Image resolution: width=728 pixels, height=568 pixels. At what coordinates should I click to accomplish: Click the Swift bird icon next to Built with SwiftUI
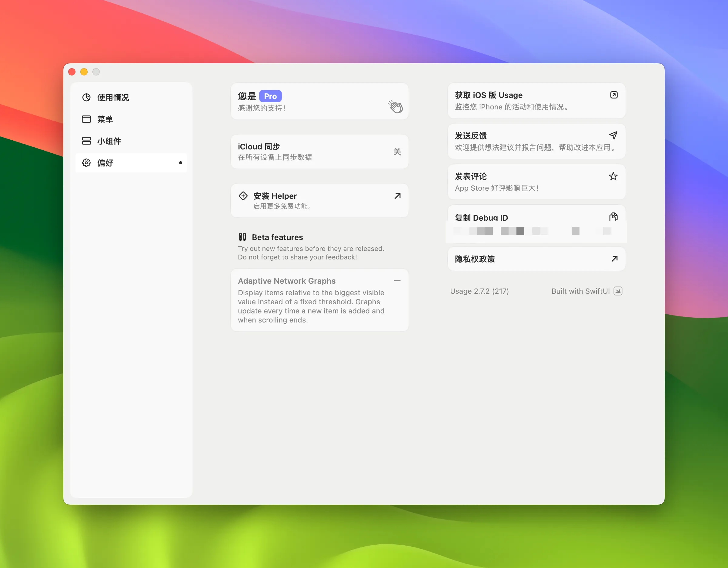click(x=618, y=291)
